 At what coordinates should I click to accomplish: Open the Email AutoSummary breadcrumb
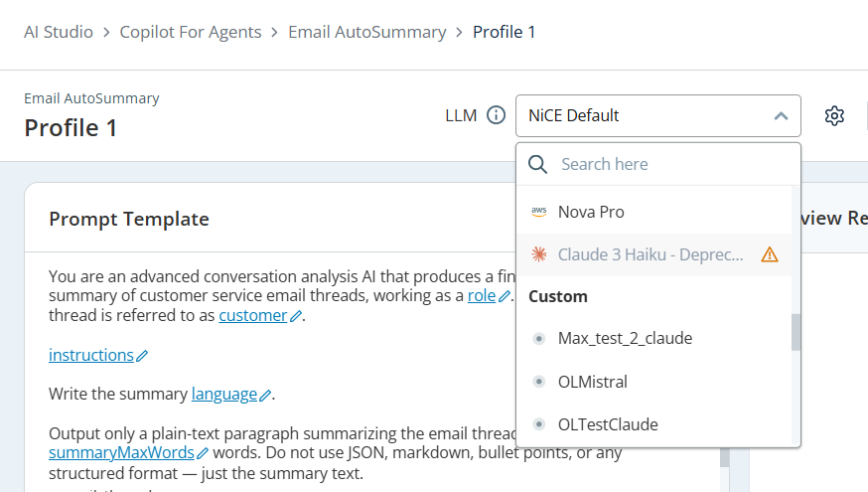367,32
